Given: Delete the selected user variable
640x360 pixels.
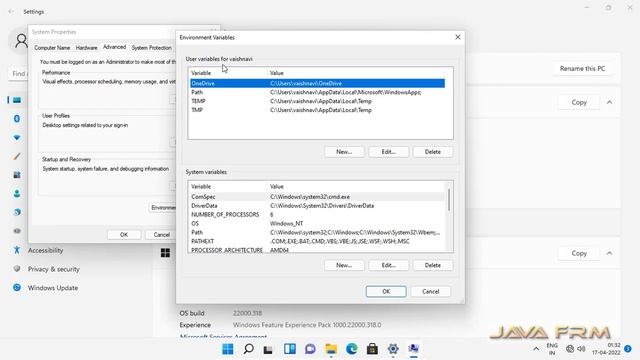Looking at the screenshot, I should 433,152.
